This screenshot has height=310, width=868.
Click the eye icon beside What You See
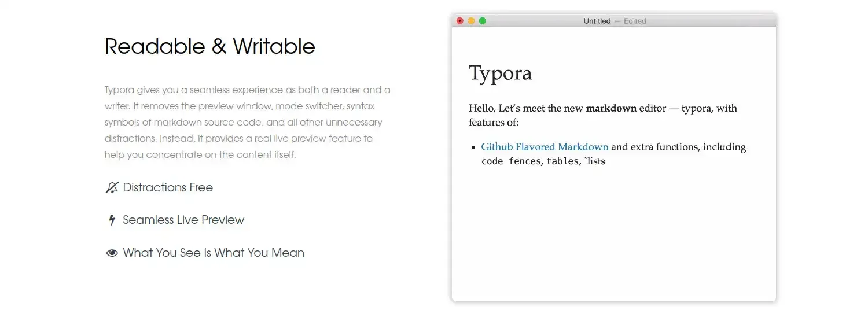tap(112, 253)
